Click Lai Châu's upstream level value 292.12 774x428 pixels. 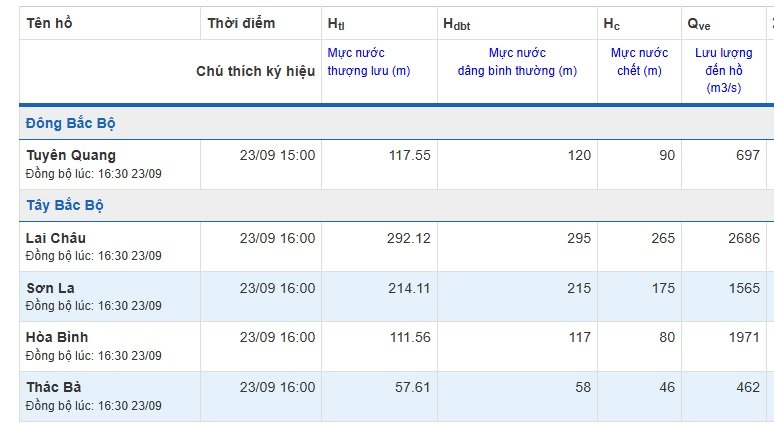(409, 238)
